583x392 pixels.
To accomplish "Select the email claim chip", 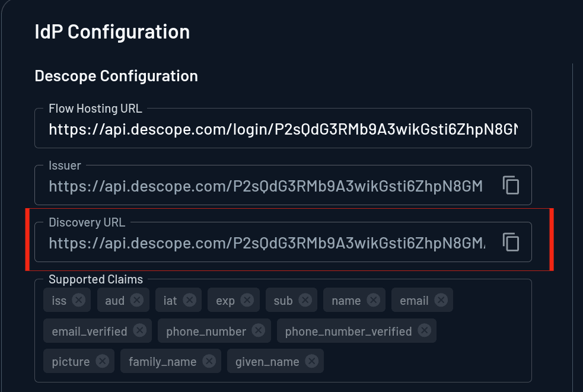I will coord(415,299).
